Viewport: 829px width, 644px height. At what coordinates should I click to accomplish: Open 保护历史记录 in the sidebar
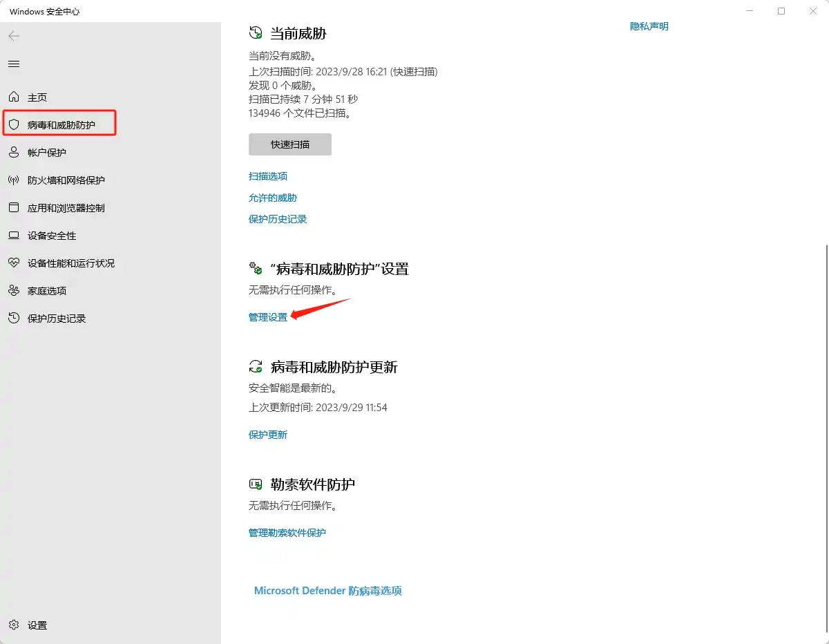56,319
